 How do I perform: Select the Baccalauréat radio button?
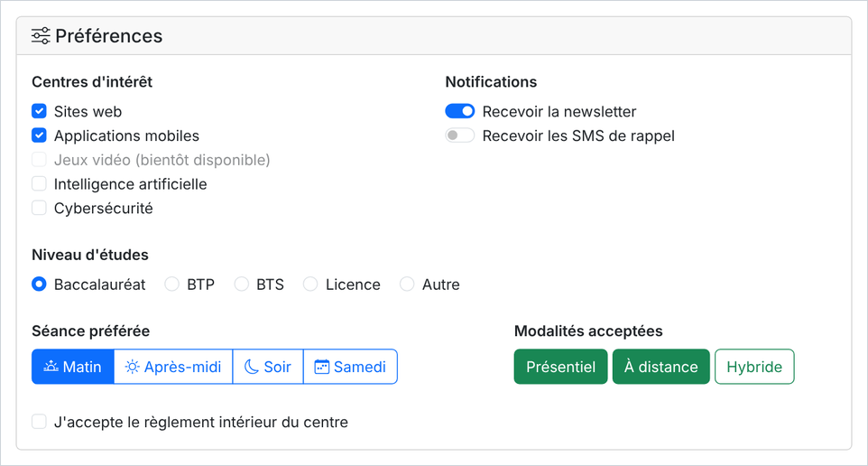tap(39, 284)
